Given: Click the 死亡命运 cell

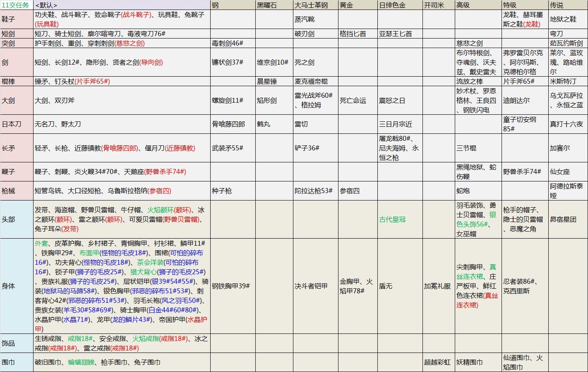Looking at the screenshot, I should pos(353,100).
